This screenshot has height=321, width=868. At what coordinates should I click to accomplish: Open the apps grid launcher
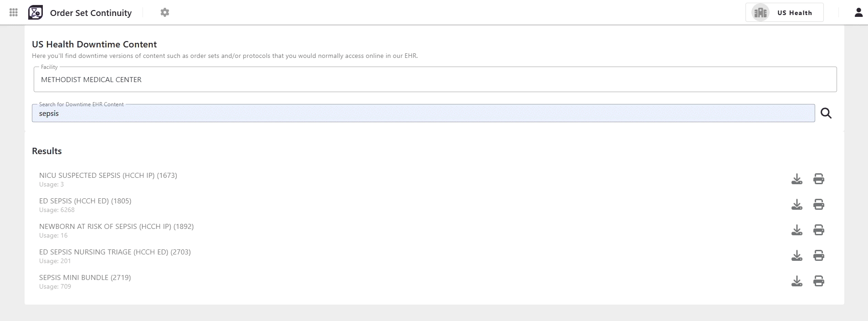(x=14, y=13)
